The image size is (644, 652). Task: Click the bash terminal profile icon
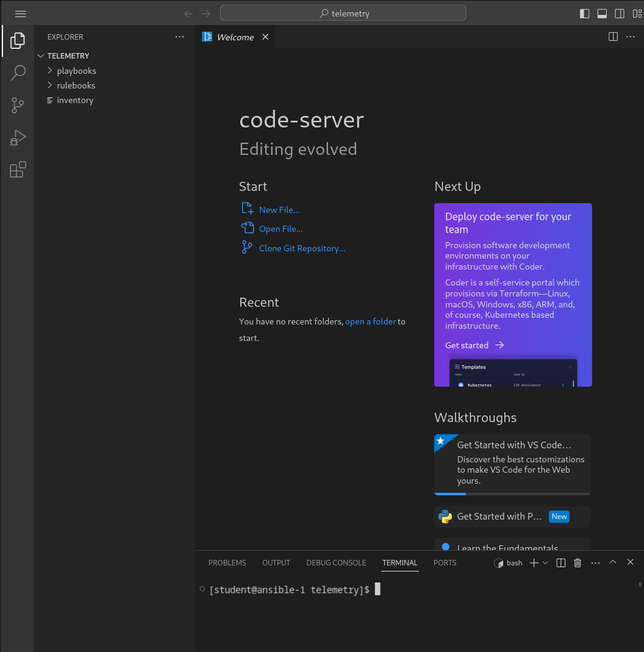tap(498, 563)
